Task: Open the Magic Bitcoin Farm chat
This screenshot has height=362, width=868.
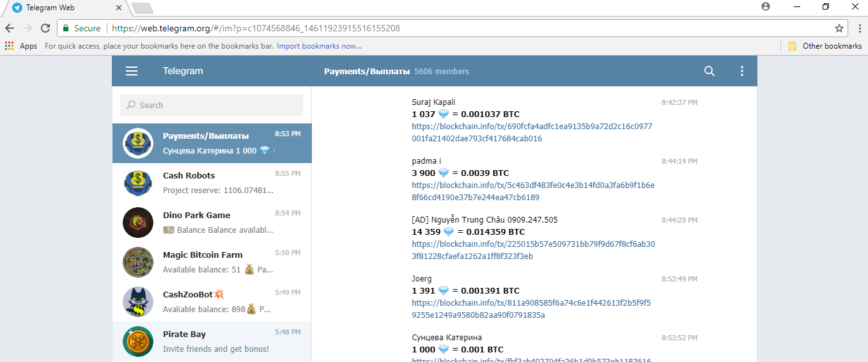Action: [212, 262]
